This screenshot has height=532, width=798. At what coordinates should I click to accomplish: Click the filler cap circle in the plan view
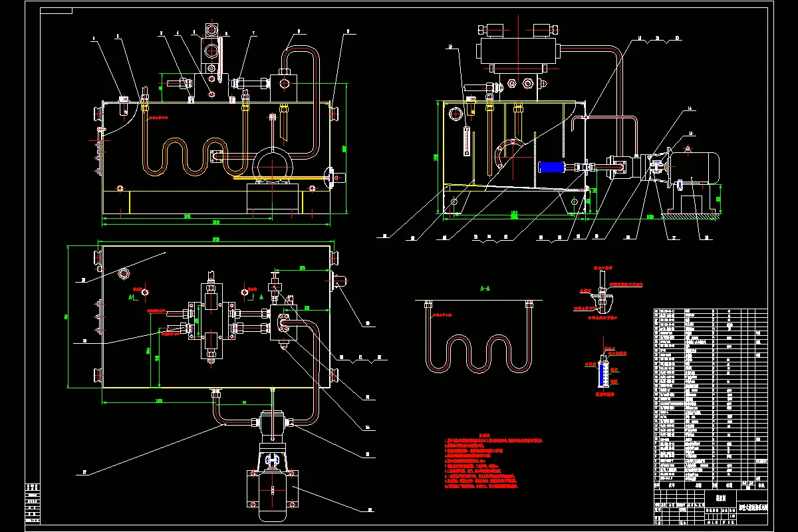pyautogui.click(x=124, y=273)
